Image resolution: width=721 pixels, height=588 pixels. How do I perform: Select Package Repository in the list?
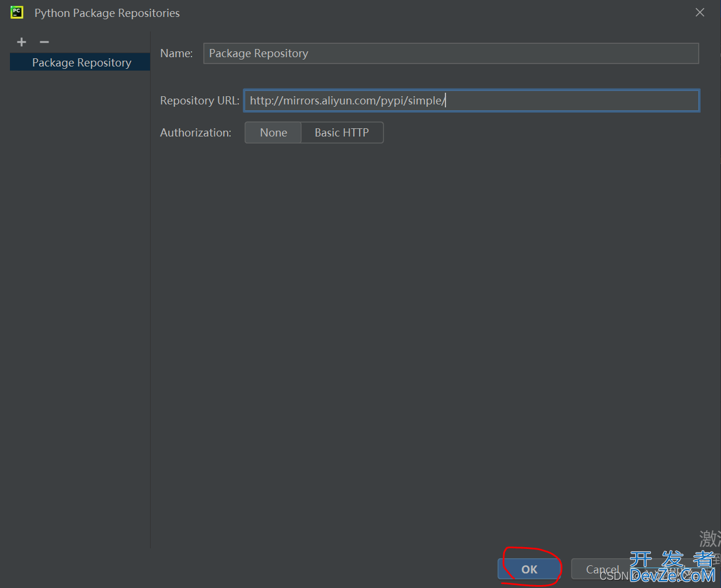pos(80,62)
